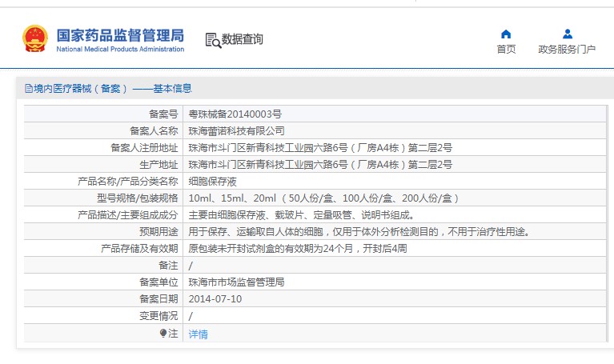Select the slash value in 变更情况 row
The height and width of the screenshot is (364, 614).
[x=191, y=316]
